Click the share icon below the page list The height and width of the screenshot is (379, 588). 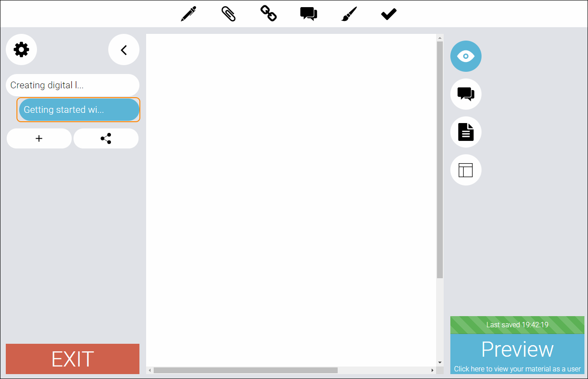[106, 138]
